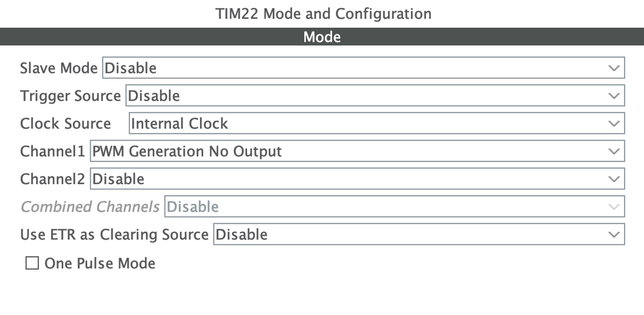The height and width of the screenshot is (315, 644).
Task: Click the Clock Source chevron arrow
Action: [614, 123]
